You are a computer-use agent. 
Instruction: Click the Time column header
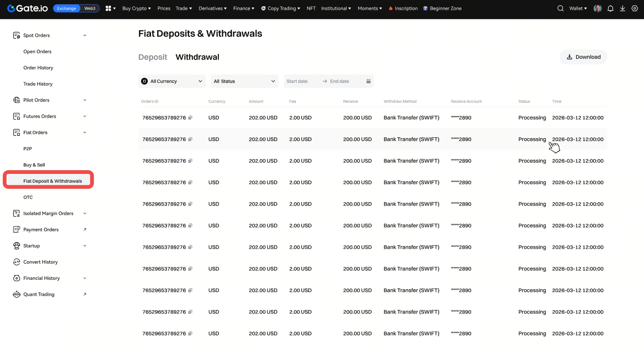coord(557,101)
